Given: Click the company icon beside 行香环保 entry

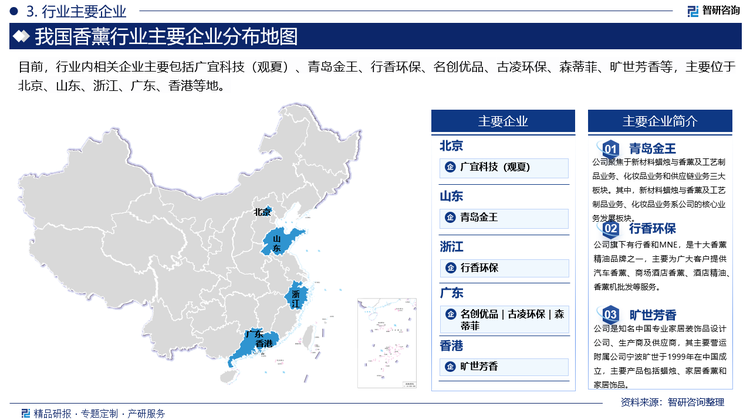Looking at the screenshot, I should pos(450,268).
